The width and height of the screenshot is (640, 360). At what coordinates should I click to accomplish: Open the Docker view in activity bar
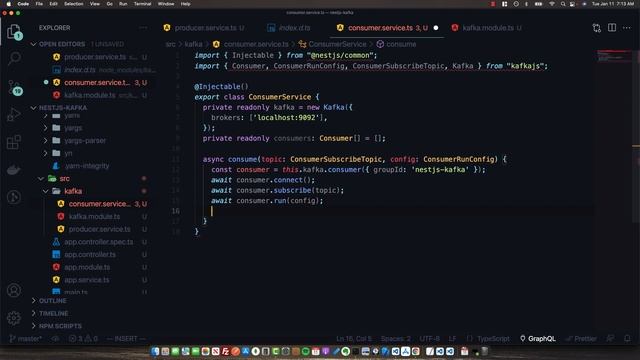13,170
